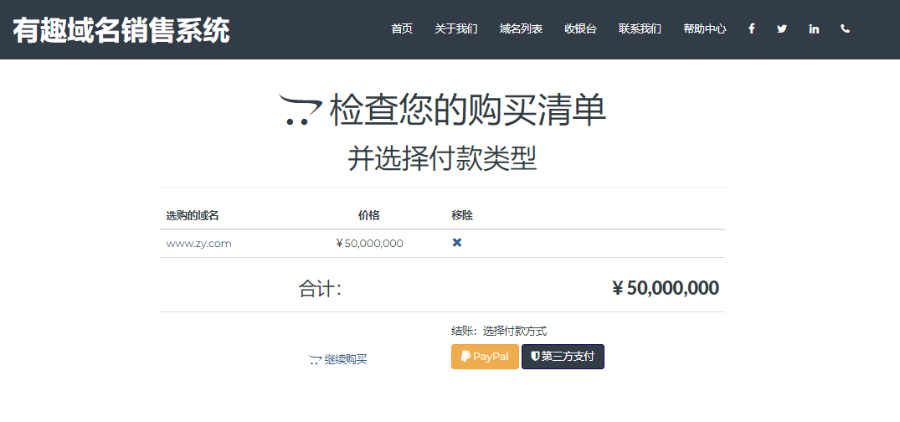Choose 第三方支付 payment button
Viewport: 900px width, 422px height.
coord(562,357)
